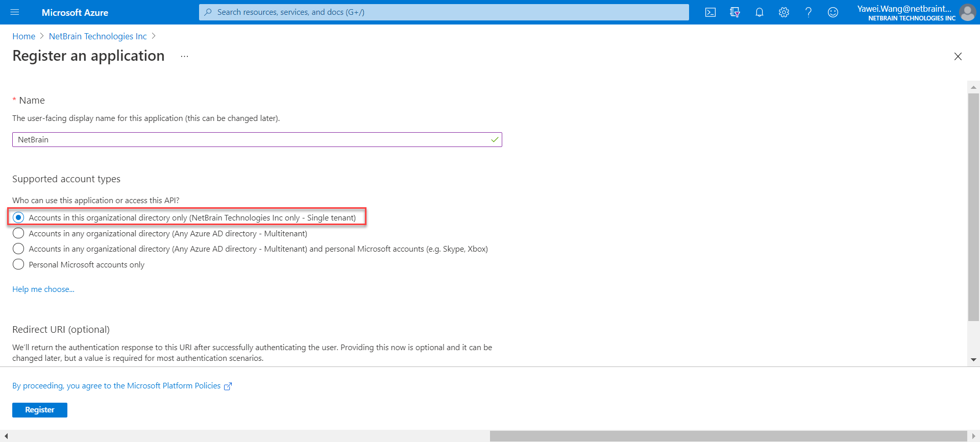
Task: Launch Cloud Shell from the top bar
Action: pyautogui.click(x=710, y=12)
